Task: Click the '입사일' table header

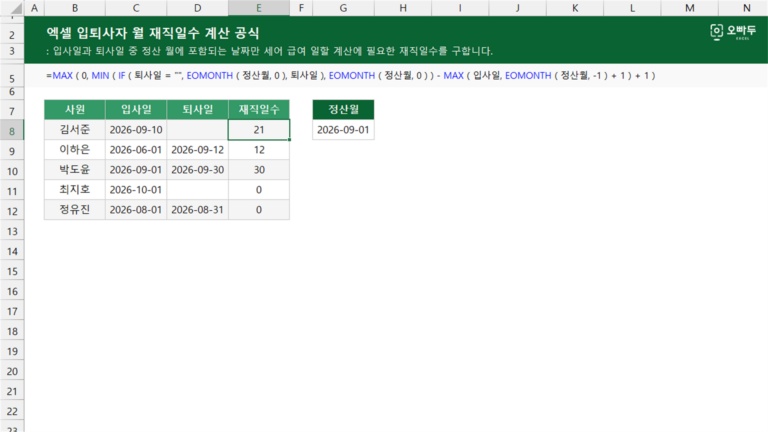Action: [x=136, y=109]
